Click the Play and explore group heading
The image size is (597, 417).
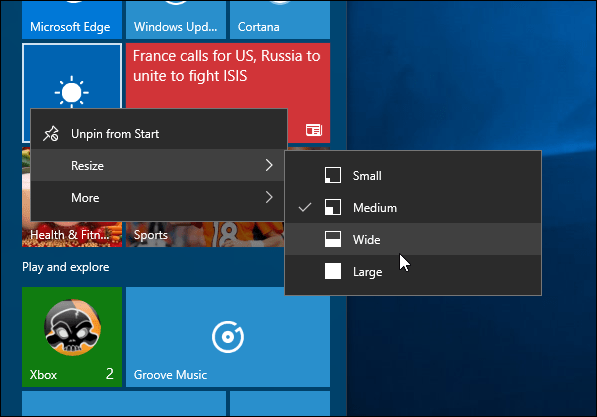coord(65,267)
